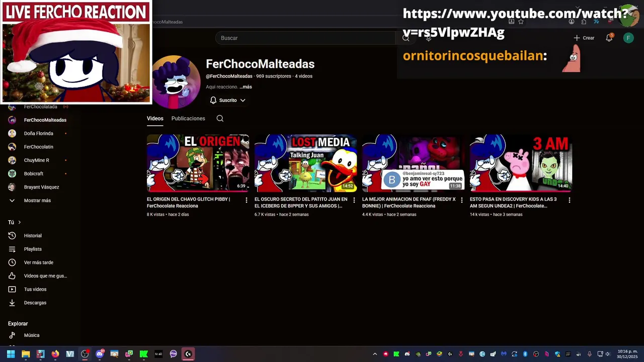Open options menu for FNAF animation video

click(x=462, y=200)
